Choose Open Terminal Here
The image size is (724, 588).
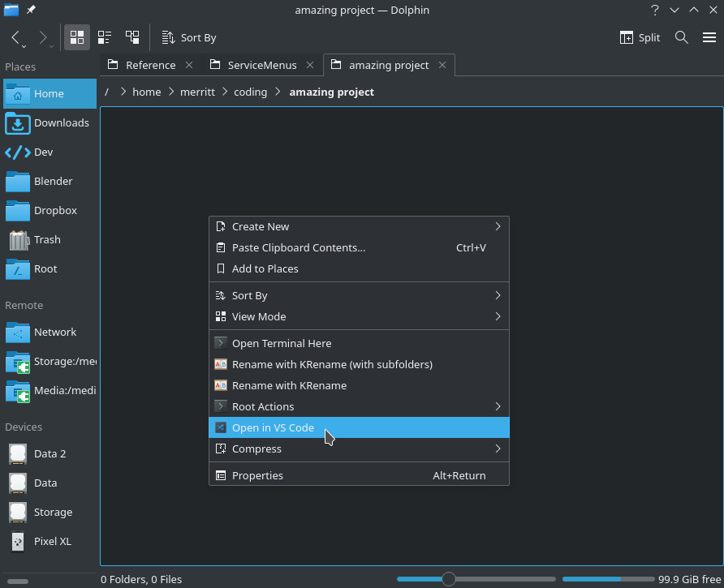click(359, 343)
